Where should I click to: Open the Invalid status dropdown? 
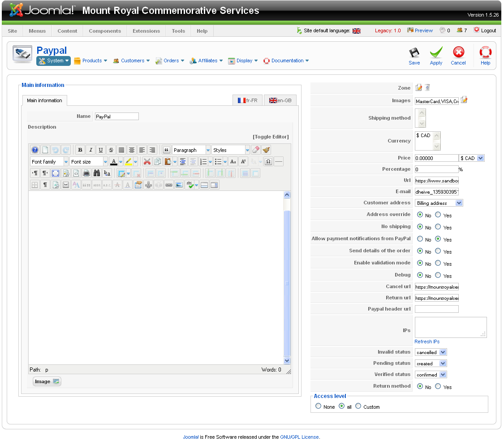point(431,352)
